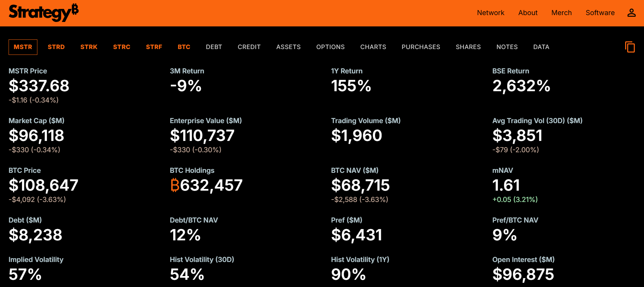Click the BSE Return value 2,632%
644x287 pixels.
pyautogui.click(x=521, y=86)
